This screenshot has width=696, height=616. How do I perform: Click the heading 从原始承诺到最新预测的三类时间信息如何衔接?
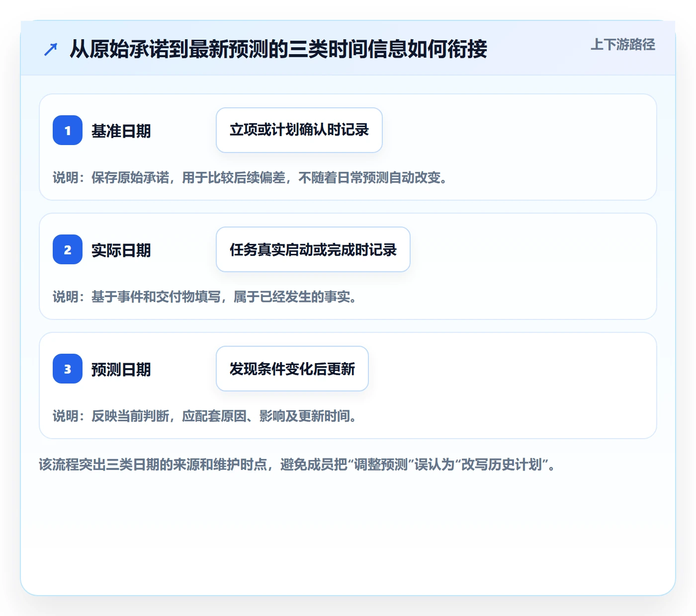[x=278, y=49]
